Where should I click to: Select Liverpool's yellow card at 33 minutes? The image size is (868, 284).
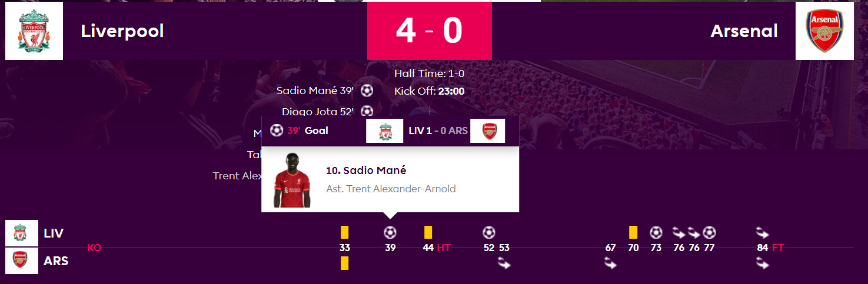pyautogui.click(x=345, y=232)
